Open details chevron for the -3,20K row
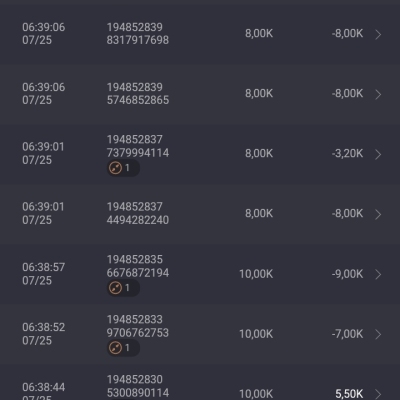Screen dimensions: 400x400 tap(378, 154)
